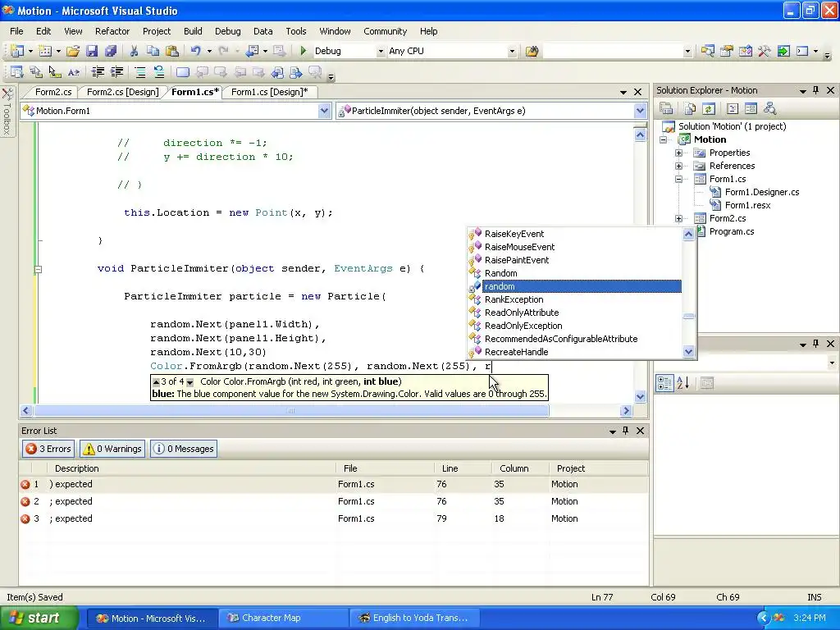Start debugging with the green play arrow
The height and width of the screenshot is (630, 840).
(304, 51)
